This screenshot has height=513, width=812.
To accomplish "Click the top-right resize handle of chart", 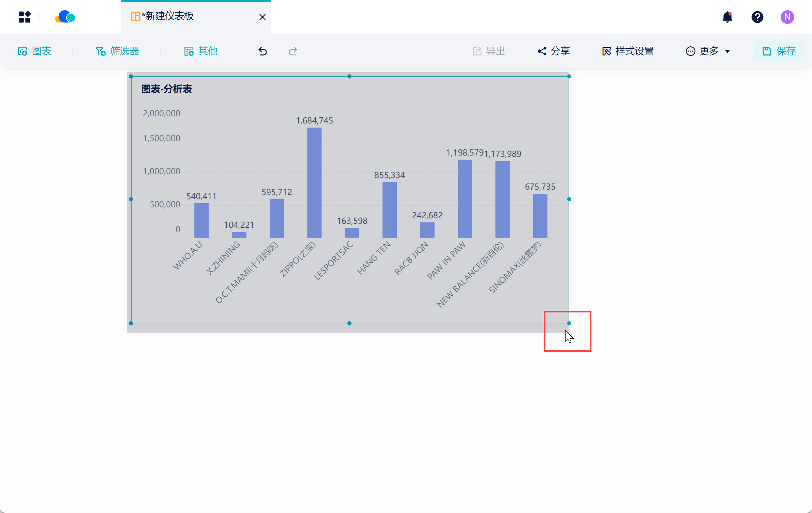I will (569, 76).
